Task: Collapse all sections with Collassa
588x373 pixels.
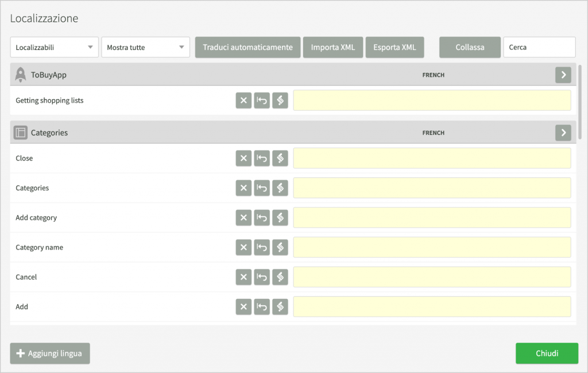Action: tap(470, 47)
